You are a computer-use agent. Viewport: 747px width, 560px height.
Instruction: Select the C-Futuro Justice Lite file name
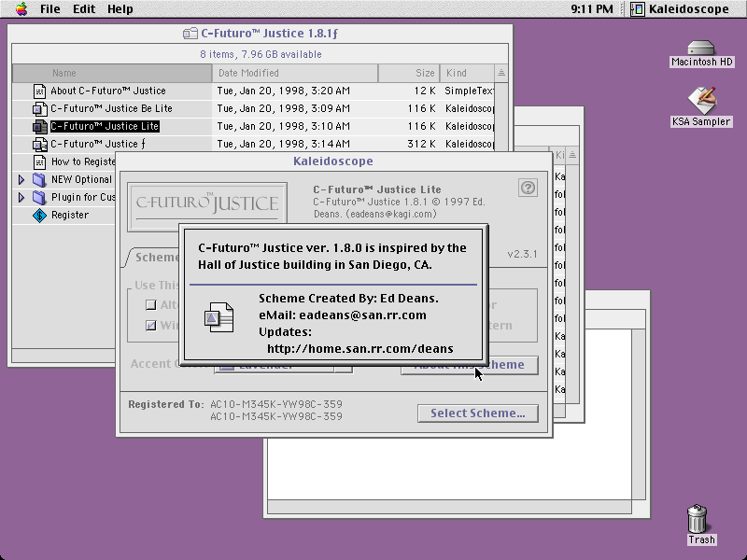(x=105, y=126)
